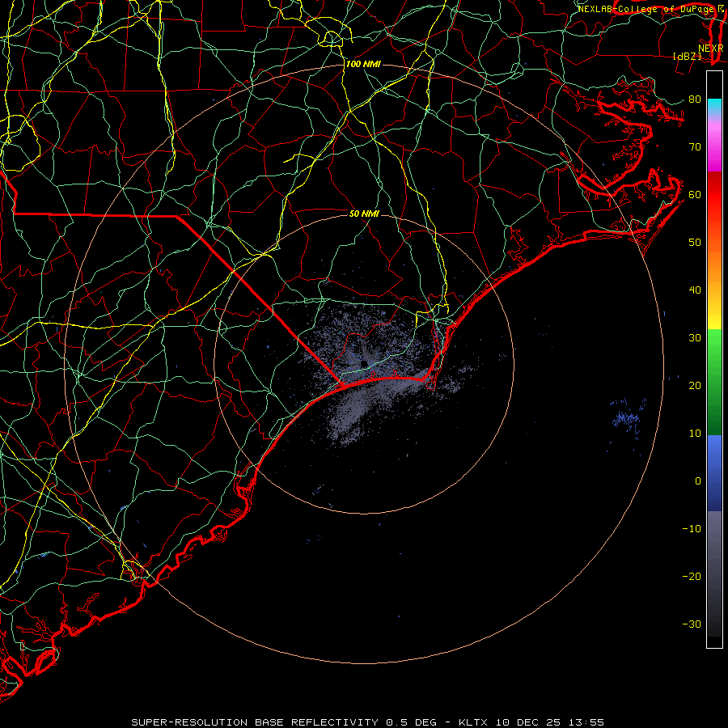Image resolution: width=728 pixels, height=728 pixels.
Task: Pick the gray color bar segment near -15
Action: pyautogui.click(x=714, y=552)
